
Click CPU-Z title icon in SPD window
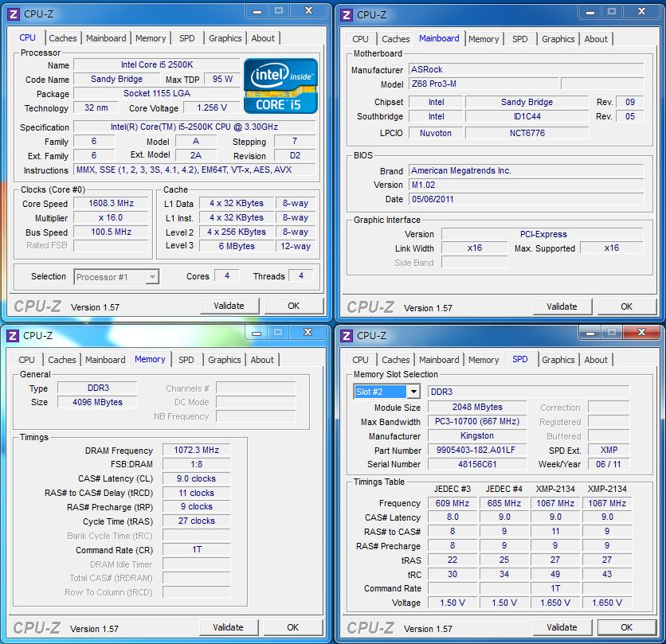[x=347, y=335]
